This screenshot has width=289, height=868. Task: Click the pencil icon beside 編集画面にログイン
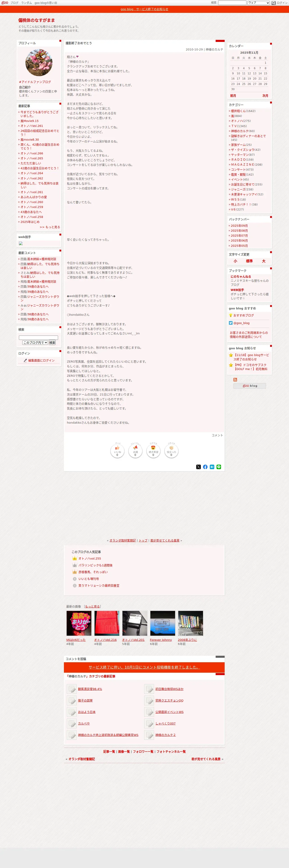[x=25, y=360]
